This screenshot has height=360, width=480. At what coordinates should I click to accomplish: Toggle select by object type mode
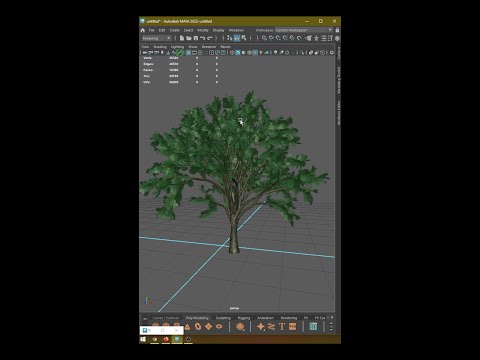[x=236, y=38]
